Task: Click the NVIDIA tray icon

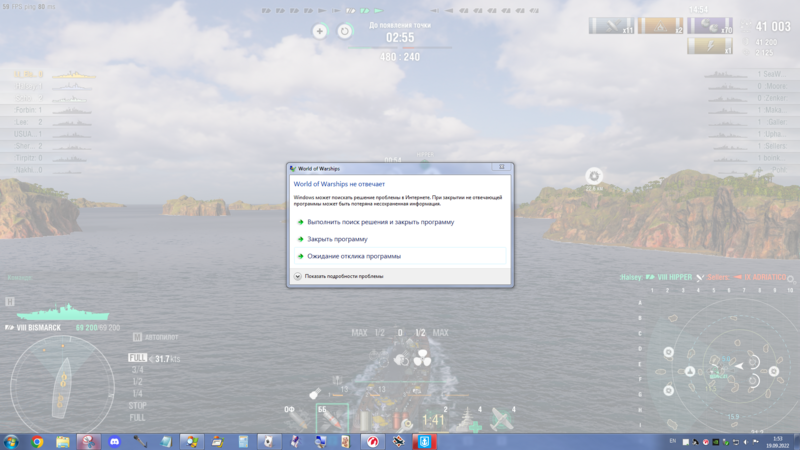Action: 715,442
